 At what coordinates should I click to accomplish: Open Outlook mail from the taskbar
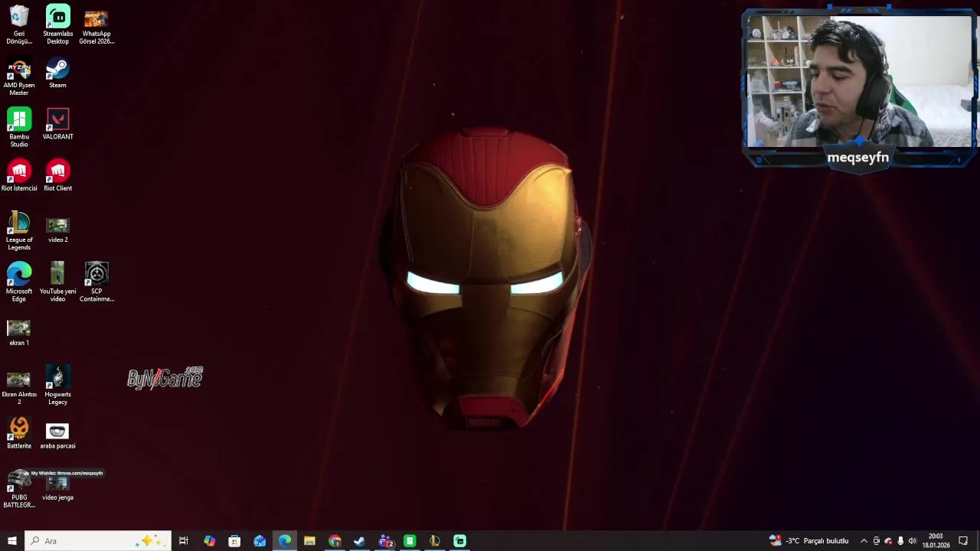coord(260,541)
